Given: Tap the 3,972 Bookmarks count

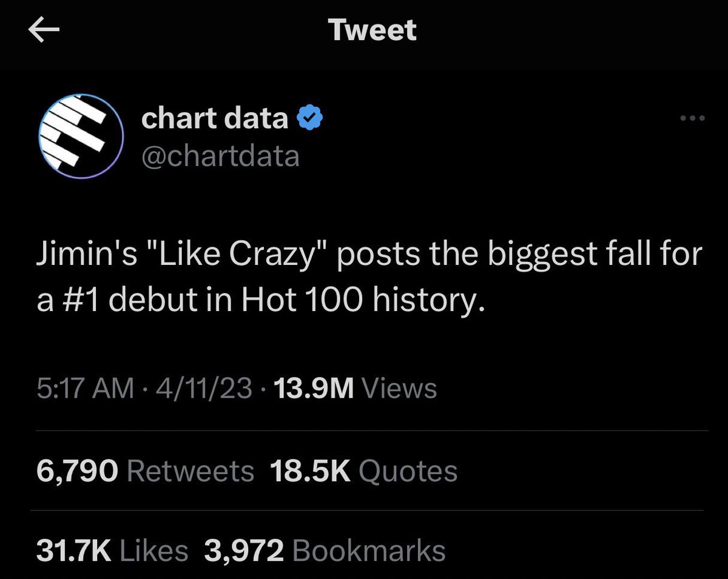Looking at the screenshot, I should pos(325,551).
